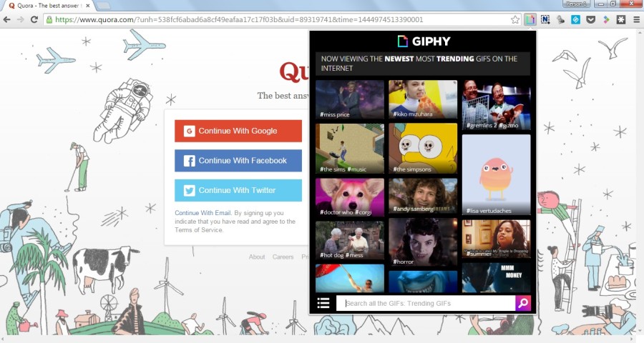Click the Giphy search GIFs input field
The image size is (644, 343).
click(x=426, y=303)
